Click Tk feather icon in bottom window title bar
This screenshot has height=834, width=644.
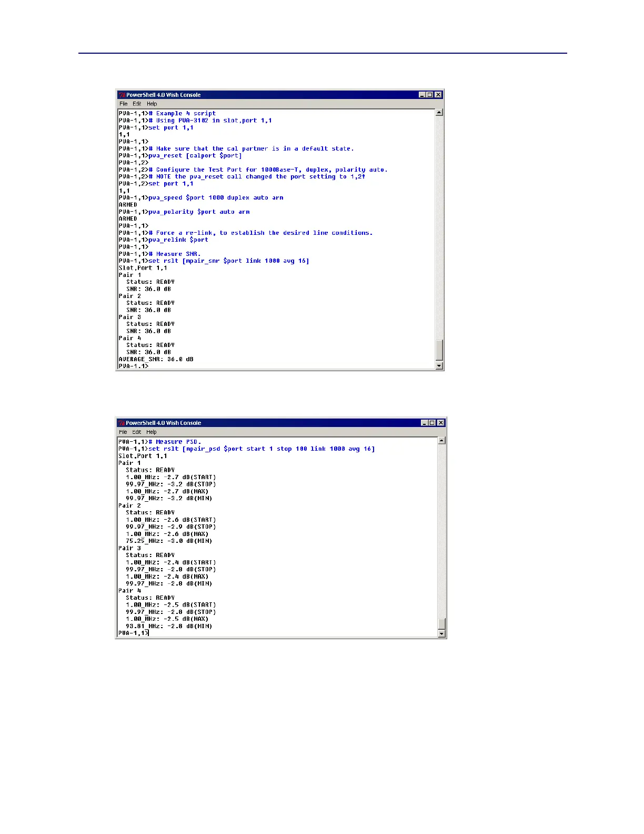click(122, 423)
